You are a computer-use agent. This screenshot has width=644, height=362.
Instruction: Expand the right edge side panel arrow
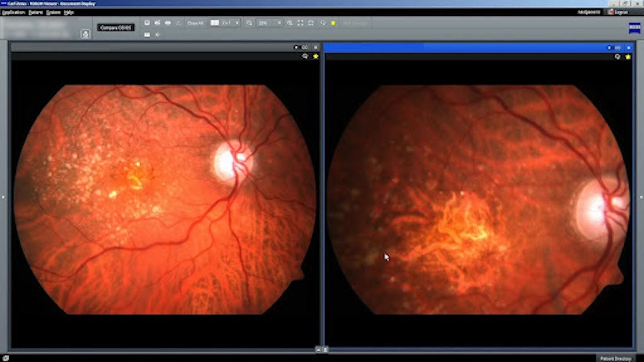pos(641,197)
